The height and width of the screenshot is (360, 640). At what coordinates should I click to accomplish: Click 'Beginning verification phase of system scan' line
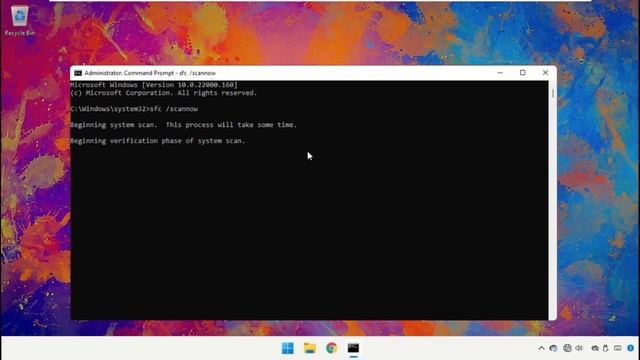coord(158,141)
